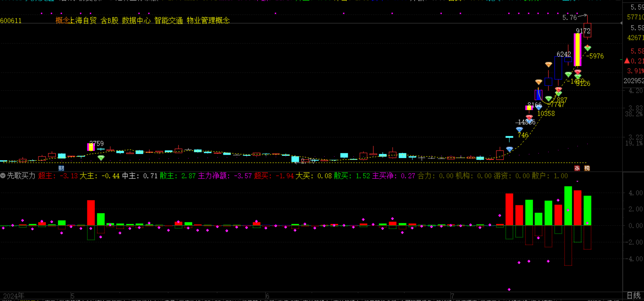This screenshot has width=644, height=301.
Task: Click month 5 marker on time axis
Action: 73,296
